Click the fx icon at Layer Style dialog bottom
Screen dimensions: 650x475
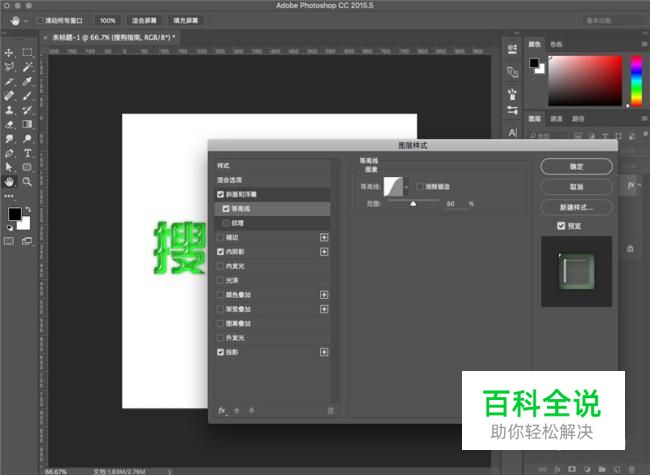222,410
